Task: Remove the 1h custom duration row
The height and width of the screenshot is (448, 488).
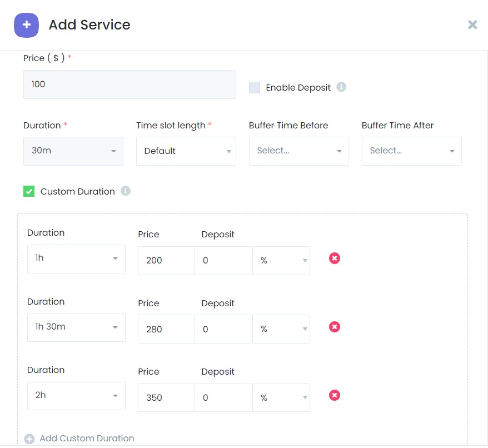Action: (334, 258)
